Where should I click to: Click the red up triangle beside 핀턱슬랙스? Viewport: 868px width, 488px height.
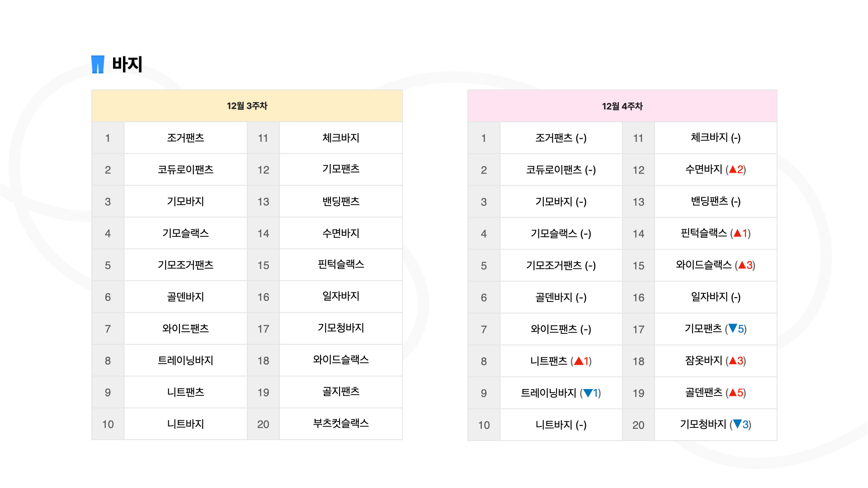[x=737, y=233]
